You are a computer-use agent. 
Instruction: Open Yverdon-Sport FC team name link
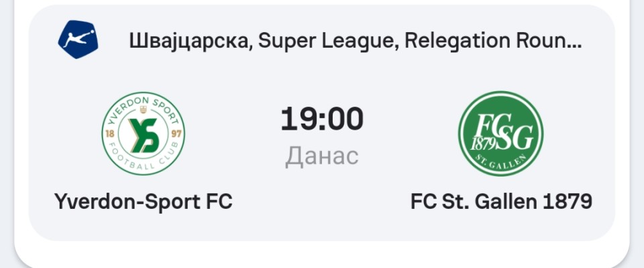[144, 202]
